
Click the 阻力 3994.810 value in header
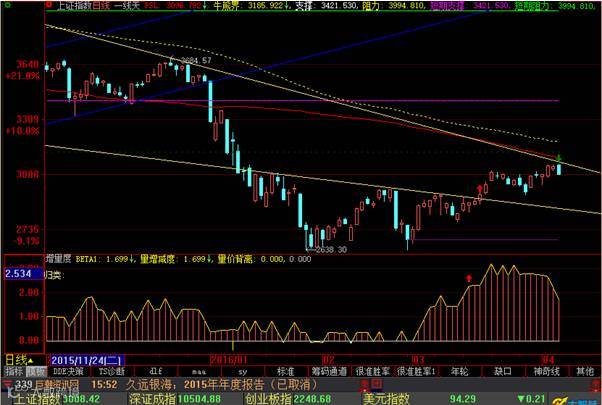point(394,6)
